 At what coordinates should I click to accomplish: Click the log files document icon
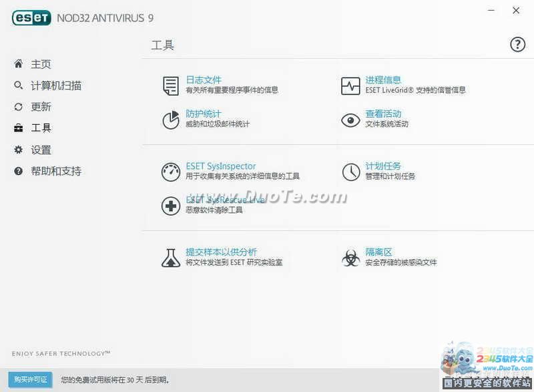(171, 85)
